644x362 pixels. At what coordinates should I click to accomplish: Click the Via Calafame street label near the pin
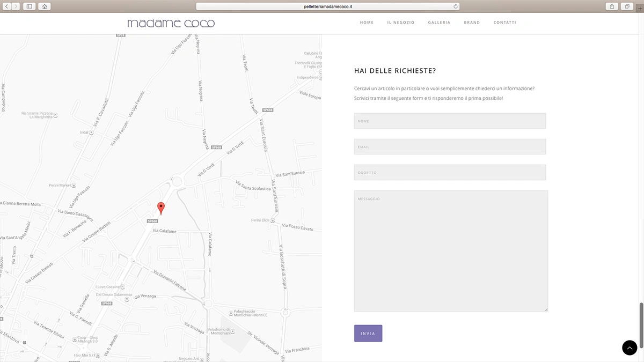164,231
